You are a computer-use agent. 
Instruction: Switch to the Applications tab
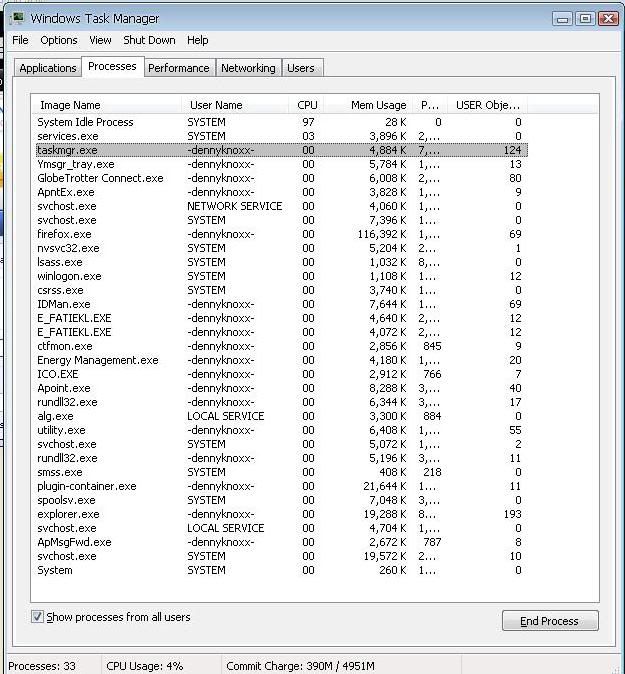pos(48,68)
